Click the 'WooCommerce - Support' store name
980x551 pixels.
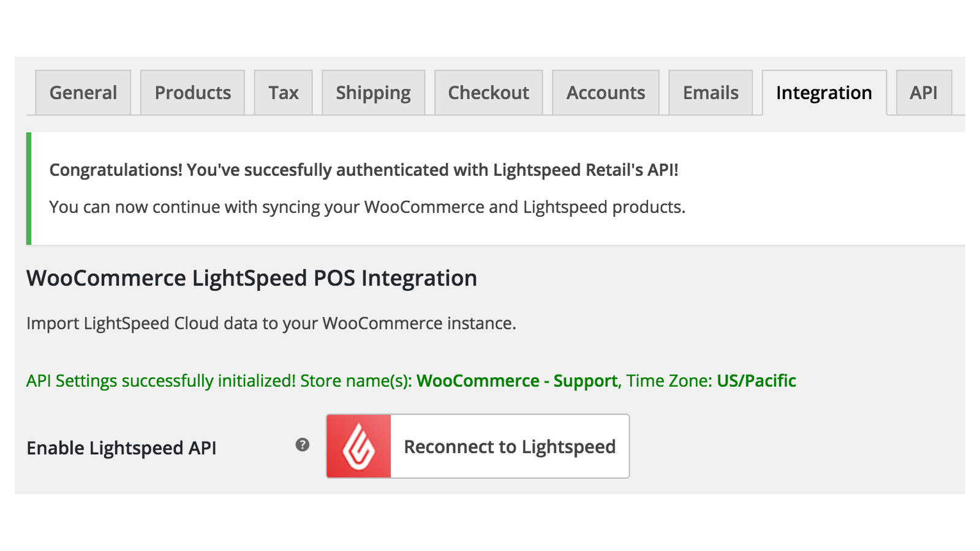pos(517,381)
